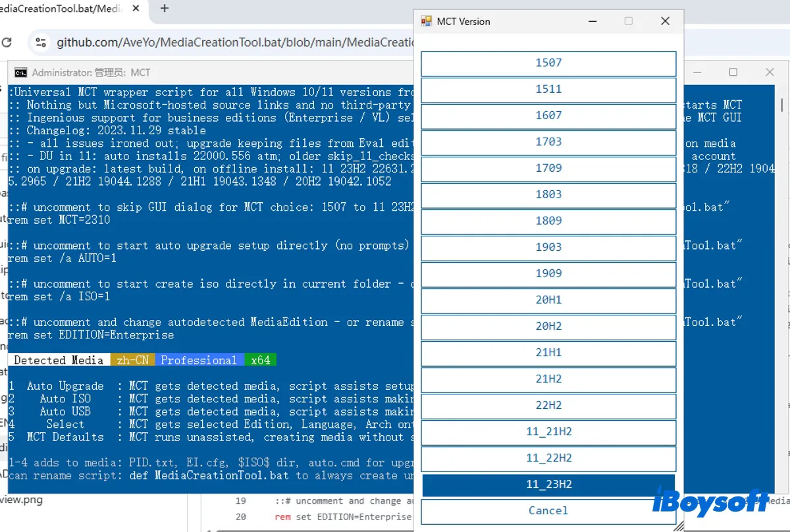Choose the 22H2 build
The width and height of the screenshot is (790, 532).
(x=548, y=406)
